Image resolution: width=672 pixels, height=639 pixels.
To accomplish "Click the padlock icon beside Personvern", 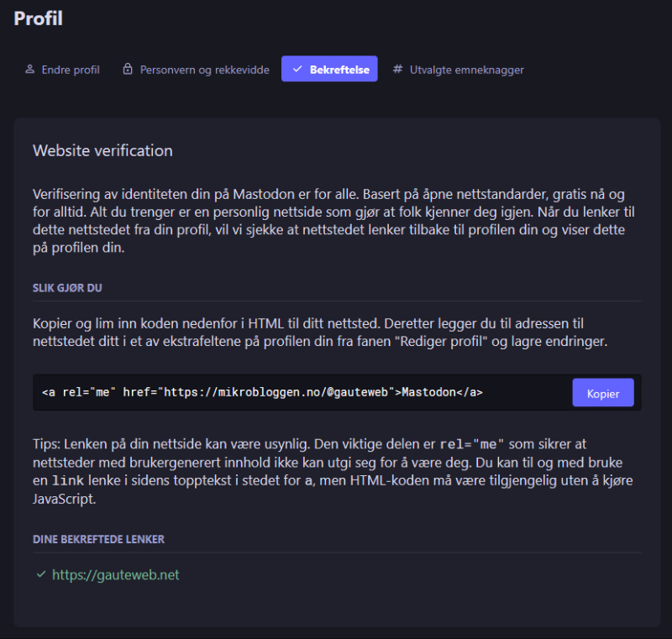I will tap(128, 70).
